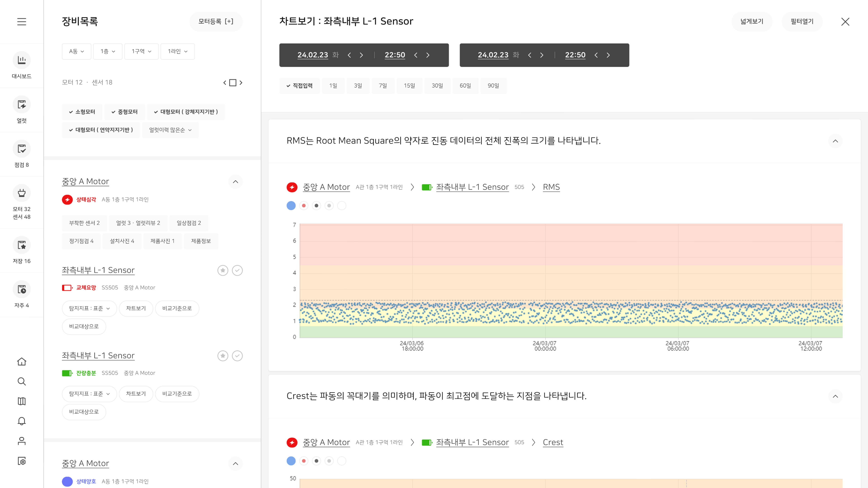The height and width of the screenshot is (488, 868).
Task: Click 차트보기 for the 교체요망 sensor
Action: [136, 308]
